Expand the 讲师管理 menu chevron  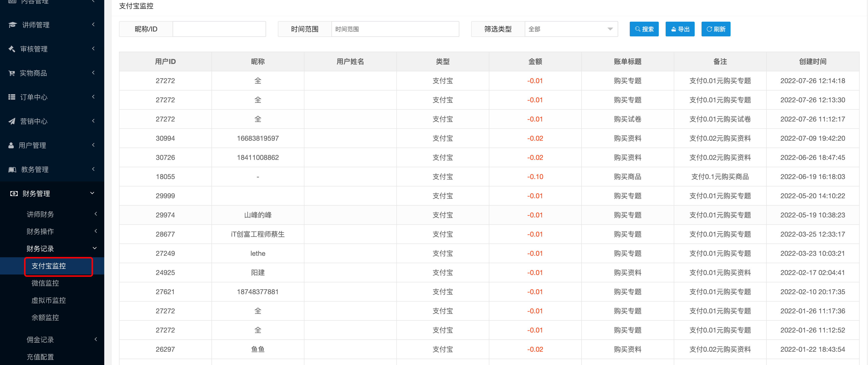click(93, 24)
